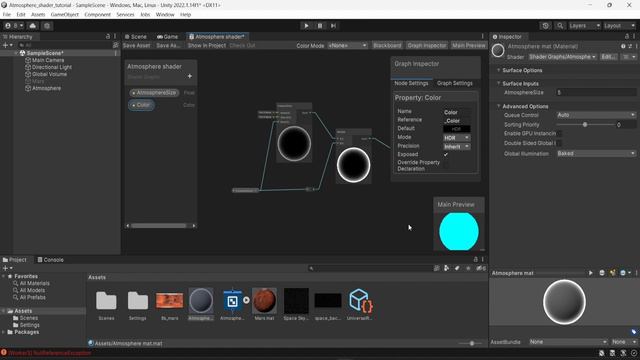Toggle the Graph Inspector button

[427, 45]
